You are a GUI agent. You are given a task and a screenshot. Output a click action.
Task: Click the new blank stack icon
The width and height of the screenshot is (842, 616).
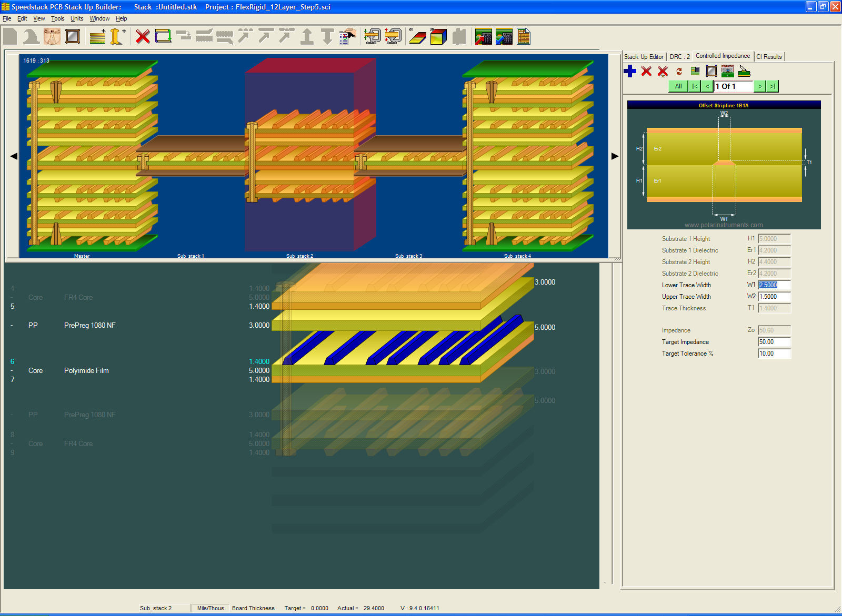[10, 36]
